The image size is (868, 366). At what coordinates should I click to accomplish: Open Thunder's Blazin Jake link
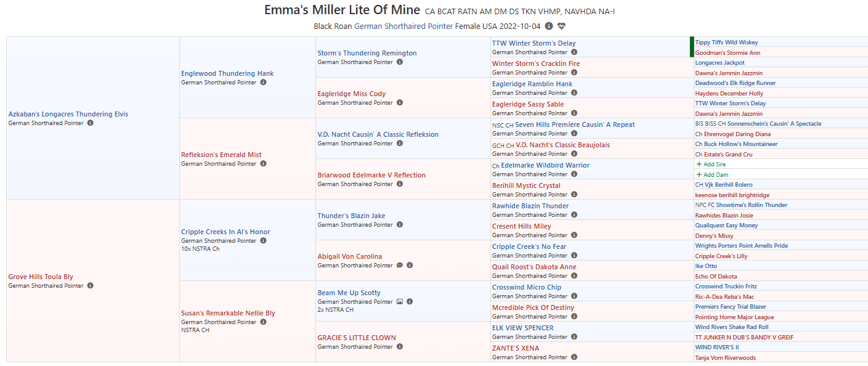click(351, 216)
